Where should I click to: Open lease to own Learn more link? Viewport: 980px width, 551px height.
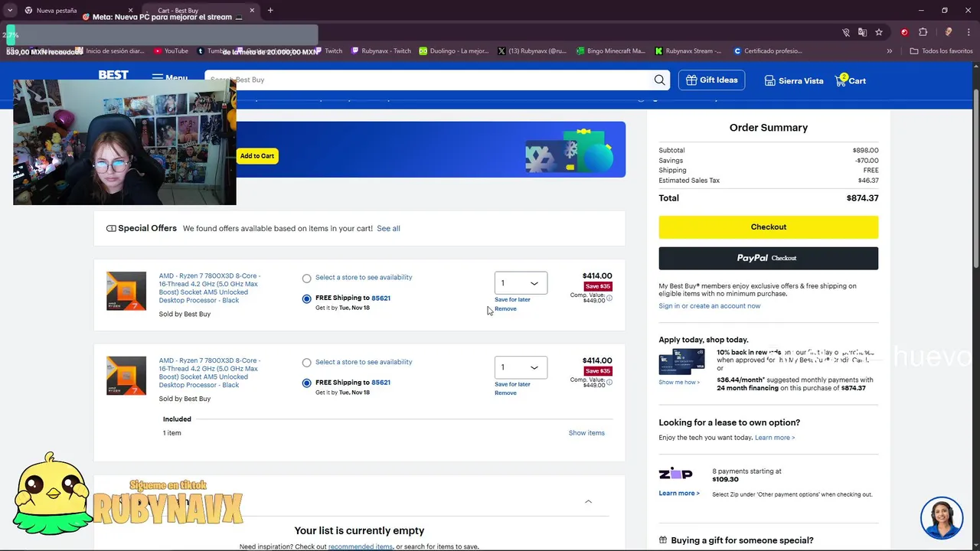(775, 438)
